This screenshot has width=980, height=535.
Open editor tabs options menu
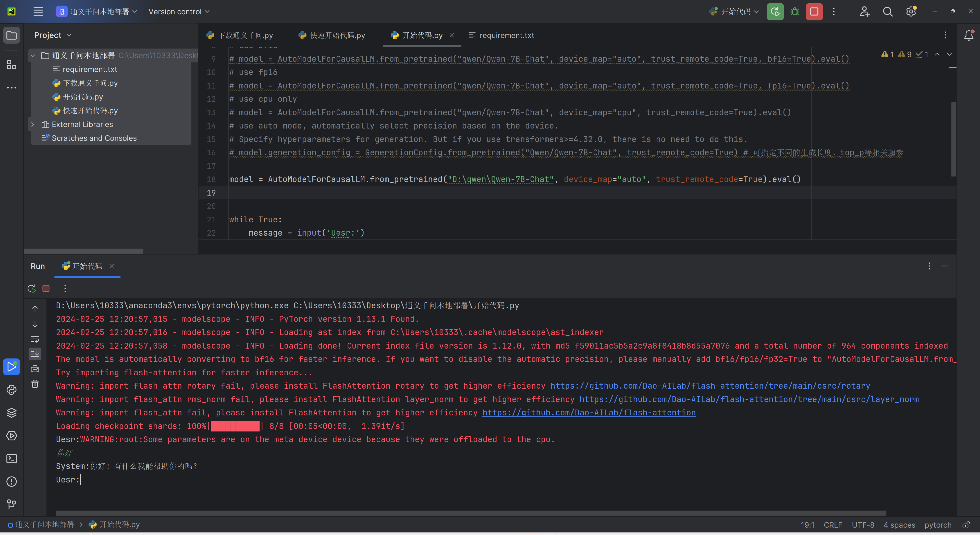click(945, 35)
